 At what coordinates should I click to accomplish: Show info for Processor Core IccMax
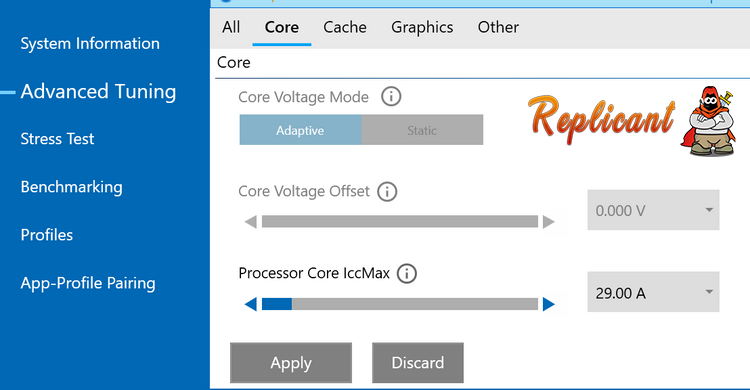pos(407,274)
